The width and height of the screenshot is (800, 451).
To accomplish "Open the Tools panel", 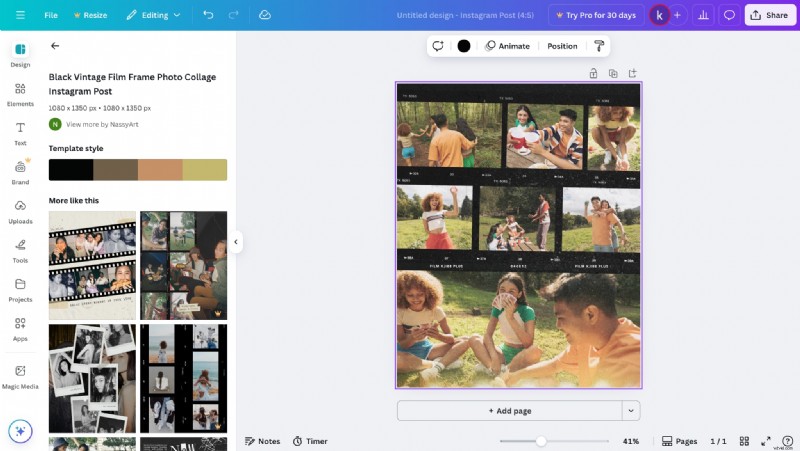I will coord(20,251).
